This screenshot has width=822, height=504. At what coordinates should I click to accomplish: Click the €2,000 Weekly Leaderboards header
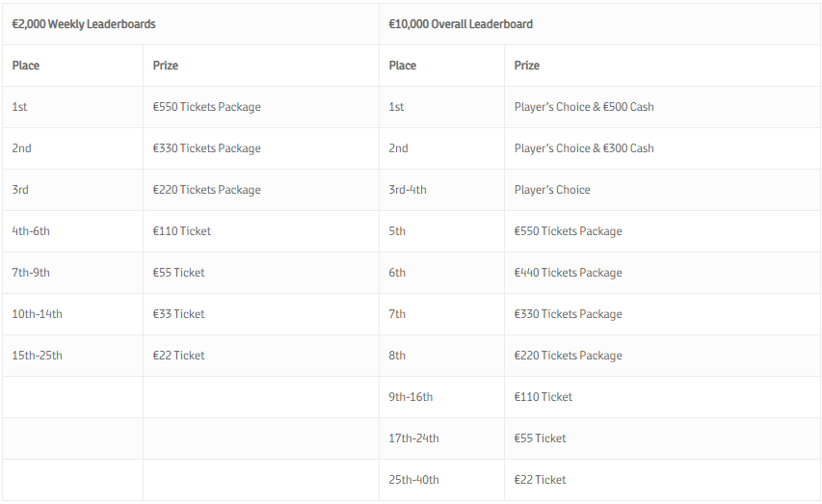coord(84,24)
